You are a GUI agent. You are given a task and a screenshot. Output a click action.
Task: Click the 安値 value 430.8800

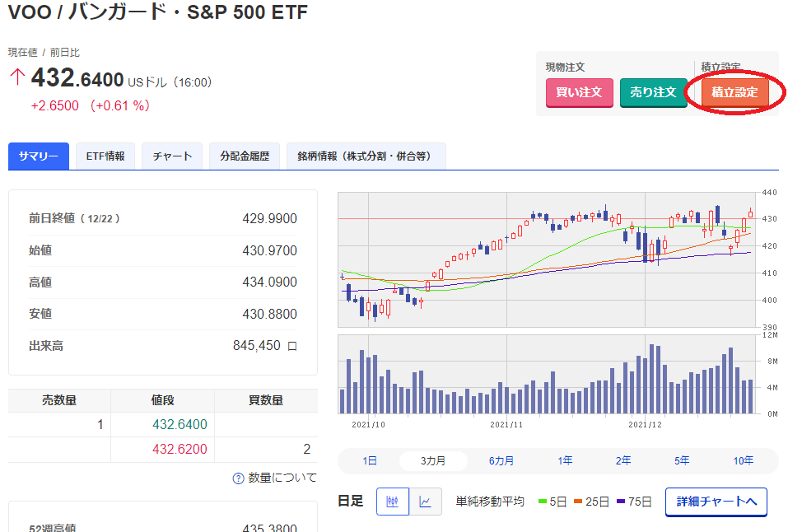tap(269, 314)
